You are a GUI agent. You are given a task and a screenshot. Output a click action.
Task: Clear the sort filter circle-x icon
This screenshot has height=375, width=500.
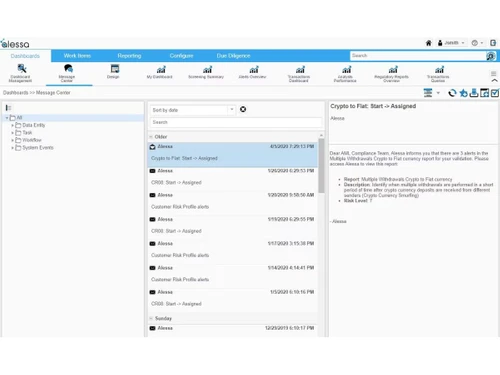(x=243, y=109)
